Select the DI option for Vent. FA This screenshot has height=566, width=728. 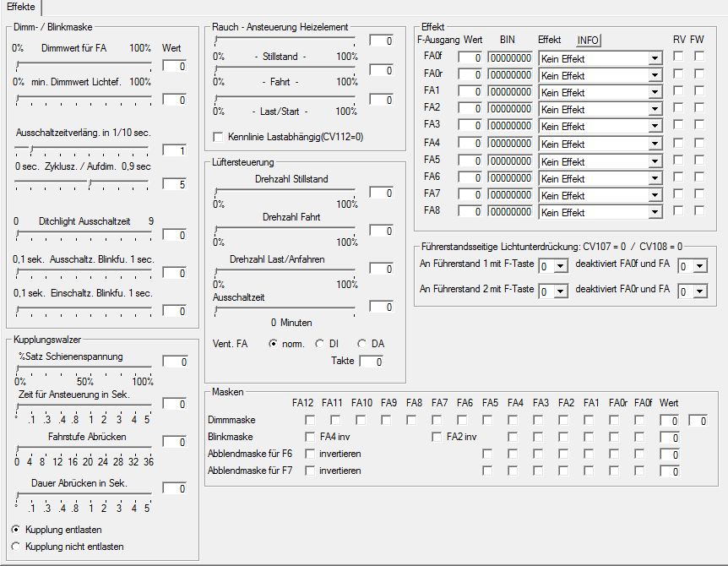[319, 344]
